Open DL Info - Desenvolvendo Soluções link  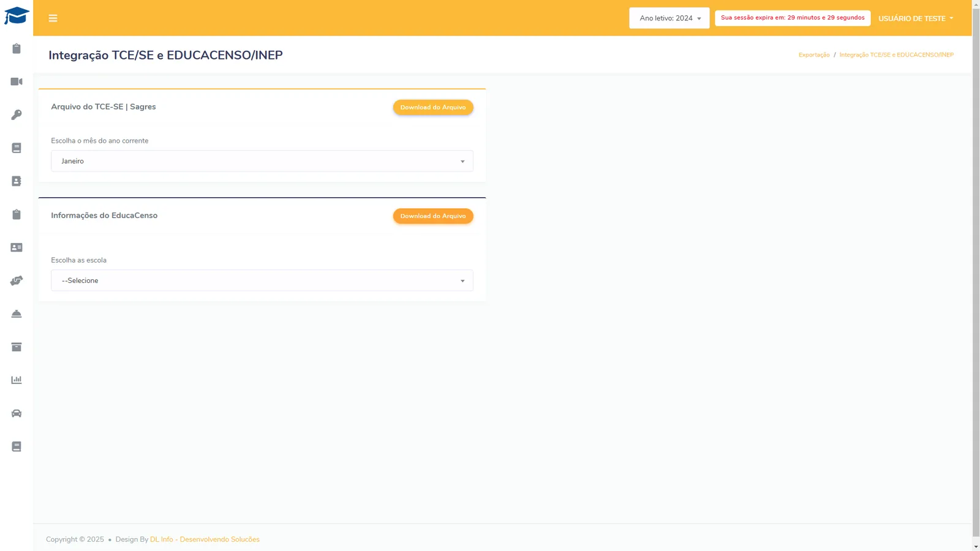coord(205,539)
